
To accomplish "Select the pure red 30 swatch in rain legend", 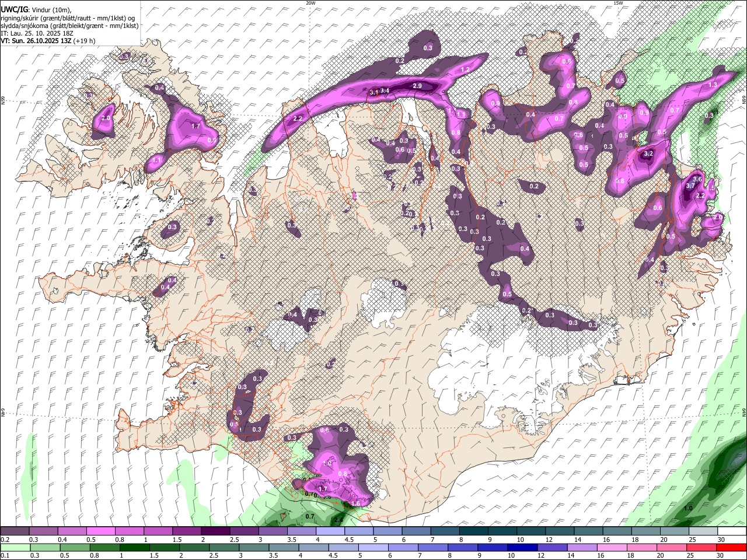I will click(732, 547).
